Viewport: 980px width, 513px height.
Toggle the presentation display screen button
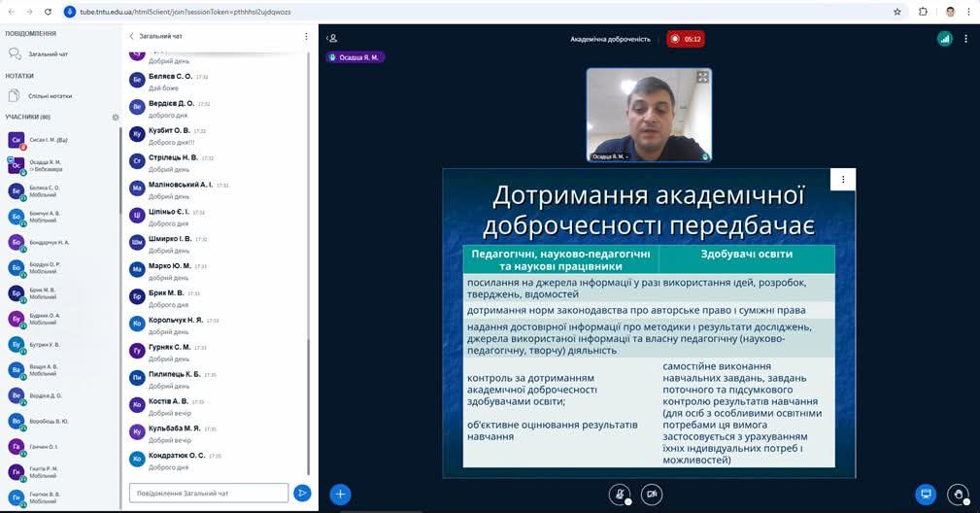coord(926,494)
